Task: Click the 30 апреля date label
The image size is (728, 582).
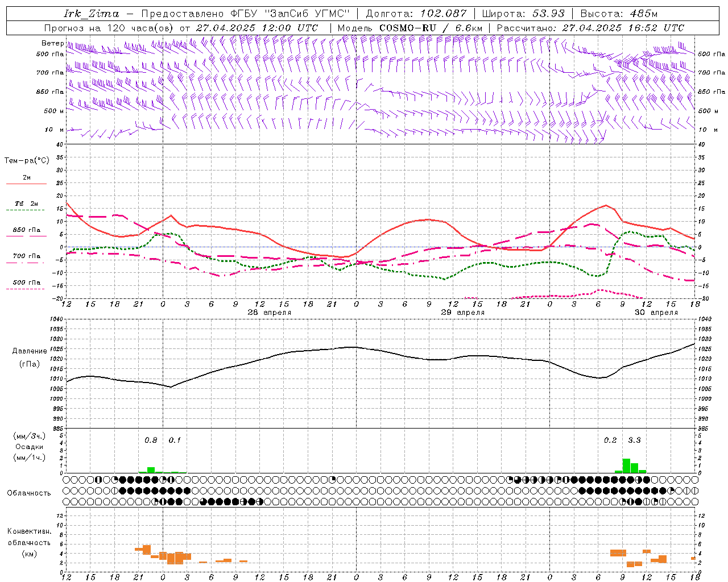Action: pos(656,313)
